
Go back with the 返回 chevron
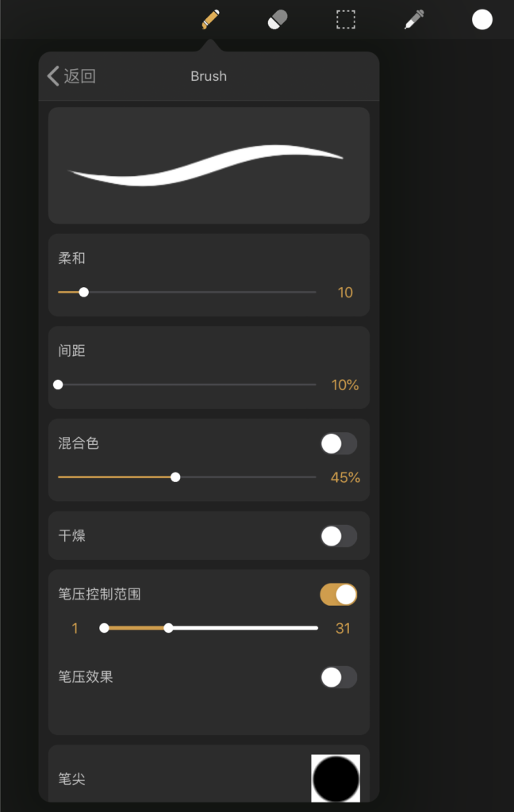(x=71, y=76)
